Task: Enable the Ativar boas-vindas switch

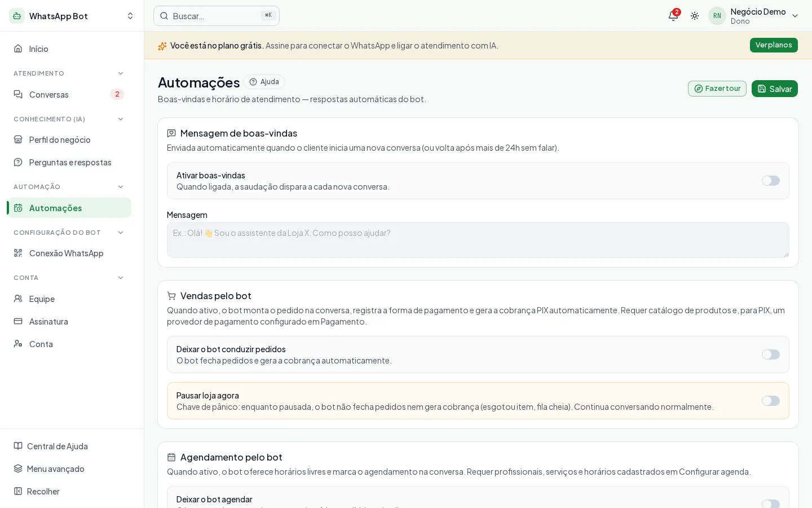Action: coord(771,181)
